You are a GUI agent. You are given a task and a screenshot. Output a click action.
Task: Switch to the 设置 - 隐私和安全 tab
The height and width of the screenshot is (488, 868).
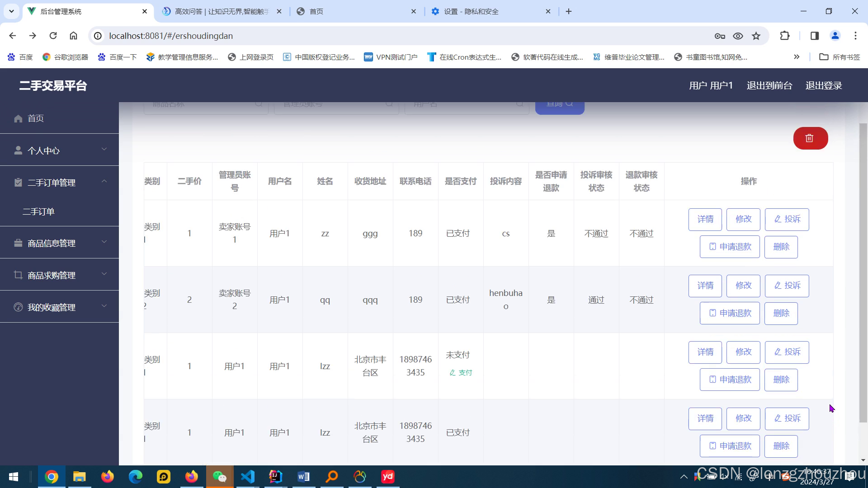471,11
